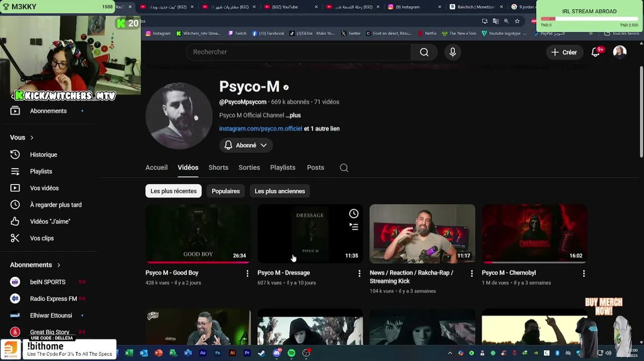Click the Psyco M - Dressage title
The width and height of the screenshot is (644, 361).
coord(284,273)
